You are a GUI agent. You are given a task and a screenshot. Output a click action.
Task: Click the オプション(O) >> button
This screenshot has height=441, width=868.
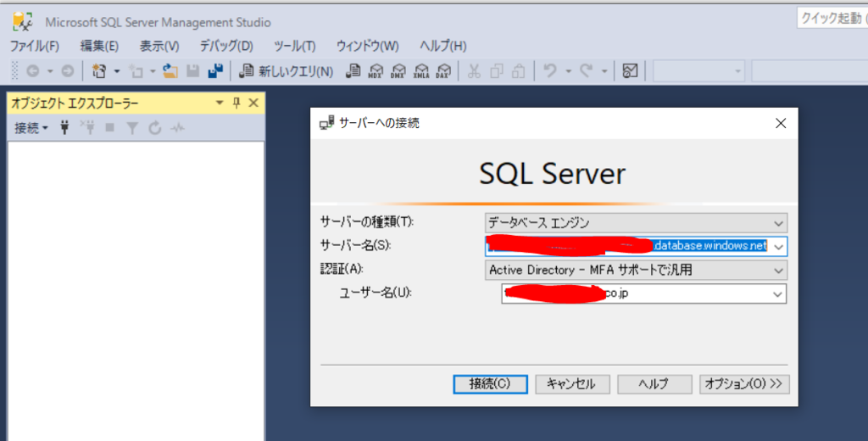coord(744,384)
